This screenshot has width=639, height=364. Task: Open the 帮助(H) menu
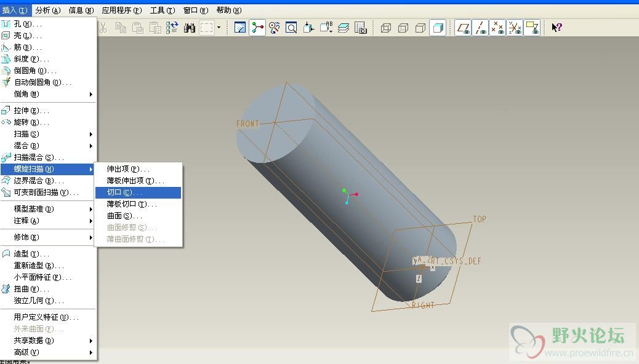(x=228, y=10)
